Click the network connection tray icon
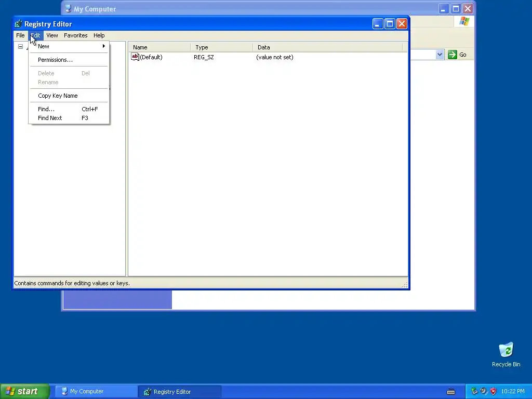The width and height of the screenshot is (532, 399). 474,391
